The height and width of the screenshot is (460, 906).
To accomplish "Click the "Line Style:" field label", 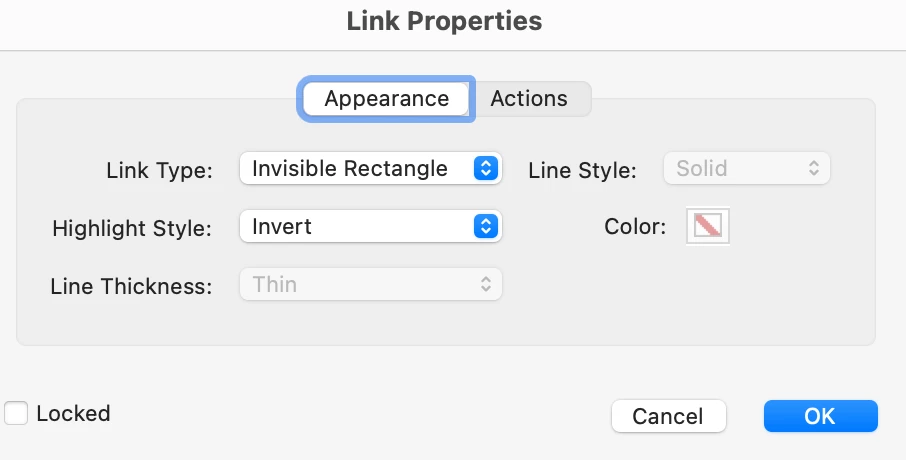I will [x=582, y=171].
